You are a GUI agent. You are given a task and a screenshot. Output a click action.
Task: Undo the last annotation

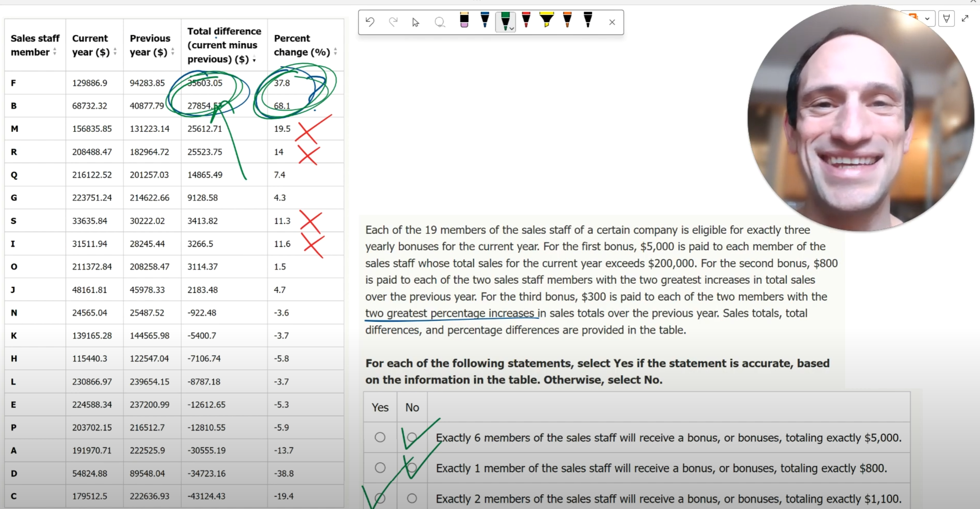[370, 22]
